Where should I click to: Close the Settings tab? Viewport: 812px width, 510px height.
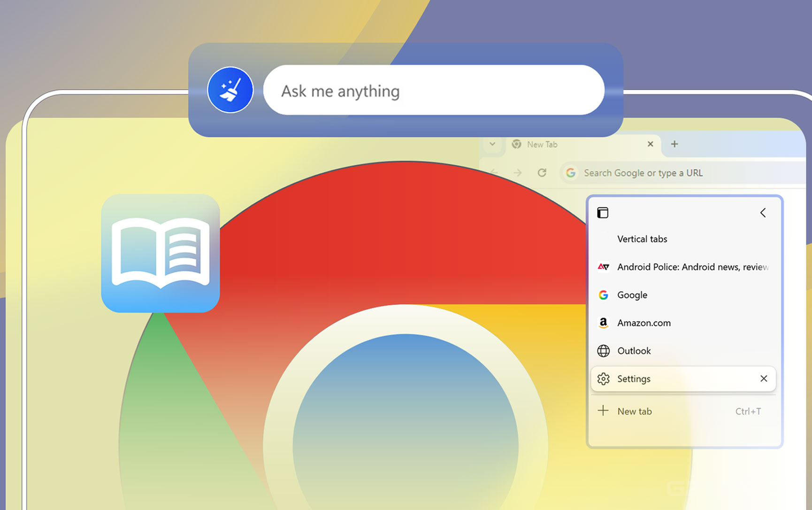tap(764, 379)
